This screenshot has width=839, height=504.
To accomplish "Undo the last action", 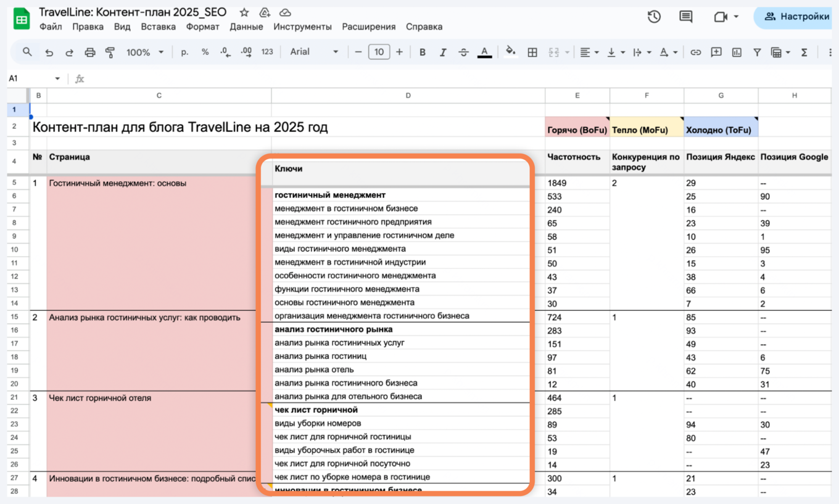I will tap(49, 52).
